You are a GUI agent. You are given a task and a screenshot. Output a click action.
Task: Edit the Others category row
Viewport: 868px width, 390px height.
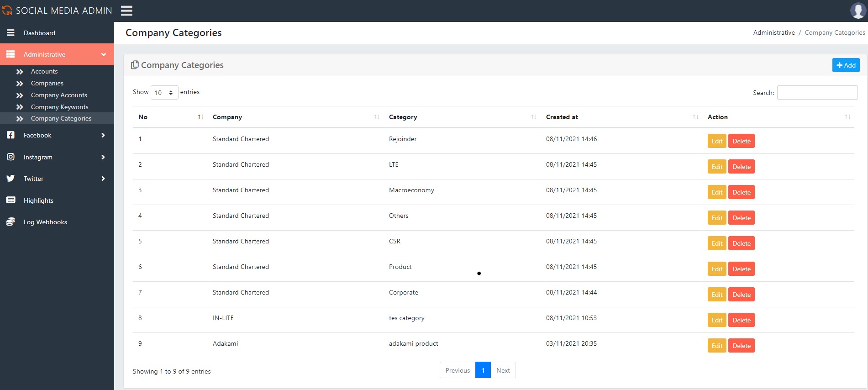(717, 218)
